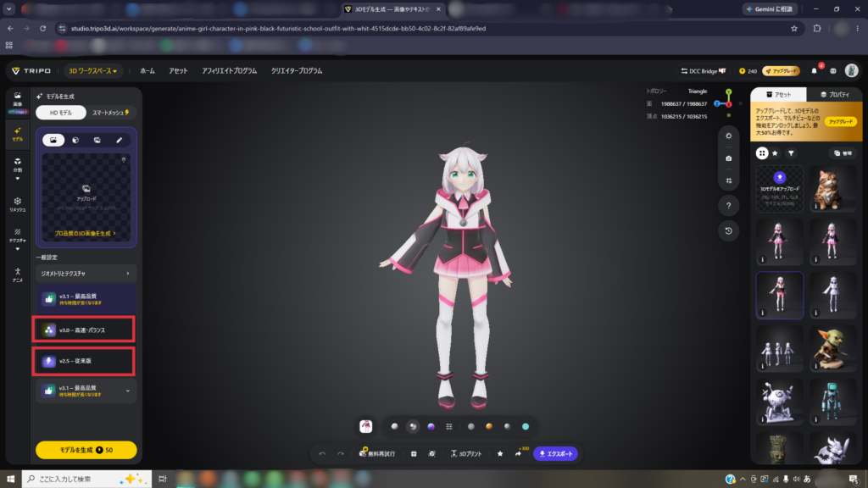Screen dimensions: 868x488
Task: Take a viewport snapshot with camera icon
Action: point(728,158)
